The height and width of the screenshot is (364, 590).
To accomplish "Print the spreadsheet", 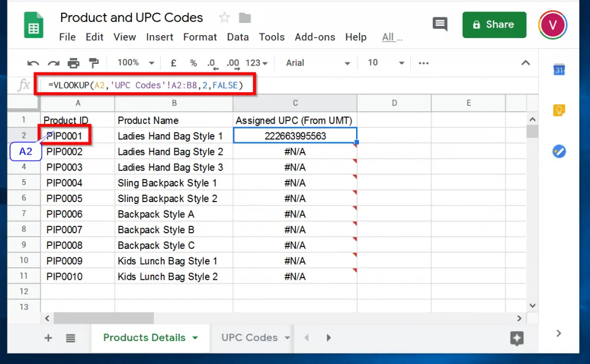I will (x=73, y=63).
